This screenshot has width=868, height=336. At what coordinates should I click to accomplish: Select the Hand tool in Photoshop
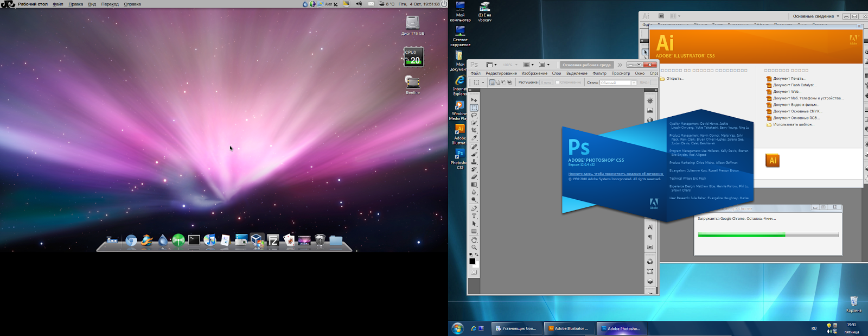[474, 239]
